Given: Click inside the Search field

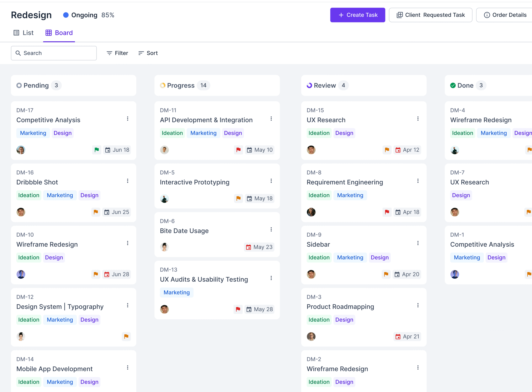Looking at the screenshot, I should coord(53,53).
